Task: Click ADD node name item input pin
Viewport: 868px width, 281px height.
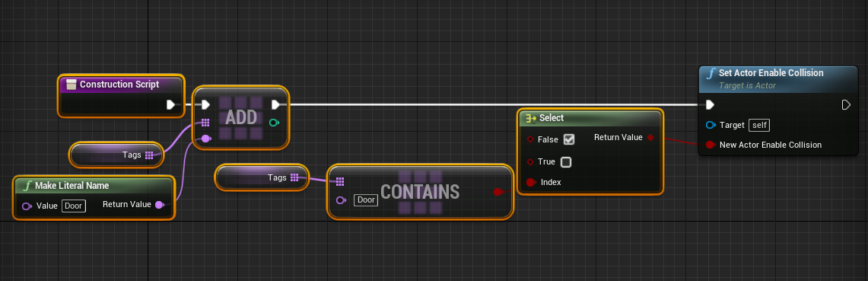Action: click(x=205, y=139)
